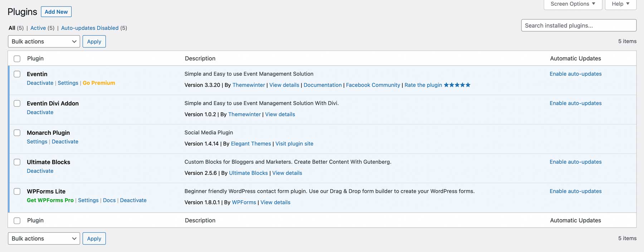Filter by Auto-updates Disabled

90,28
